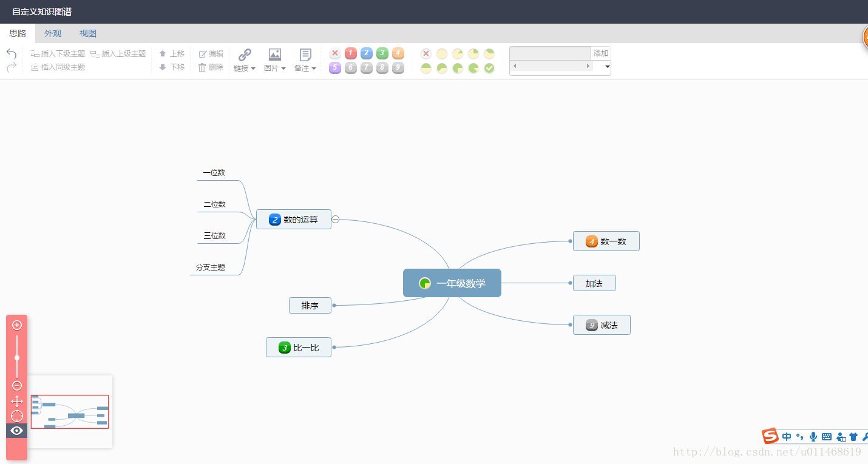The image size is (868, 464).
Task: Set priority 7 gray icon
Action: pos(367,68)
